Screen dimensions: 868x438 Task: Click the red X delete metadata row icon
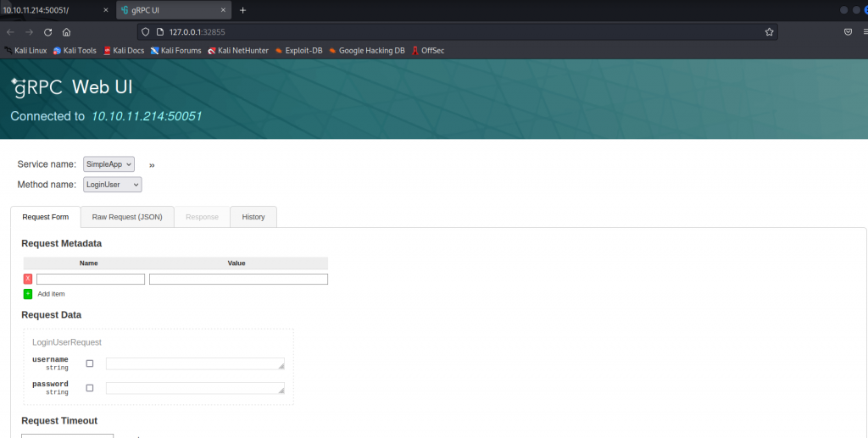coord(28,279)
